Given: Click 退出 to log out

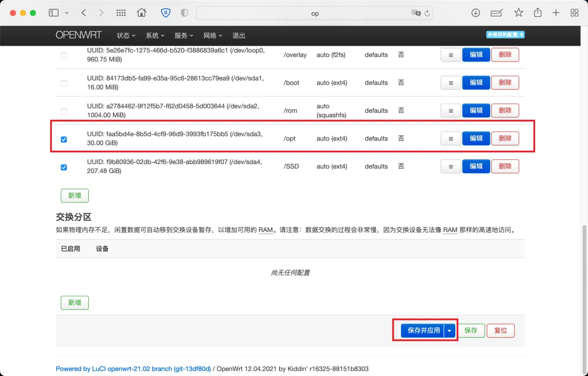Looking at the screenshot, I should click(238, 35).
